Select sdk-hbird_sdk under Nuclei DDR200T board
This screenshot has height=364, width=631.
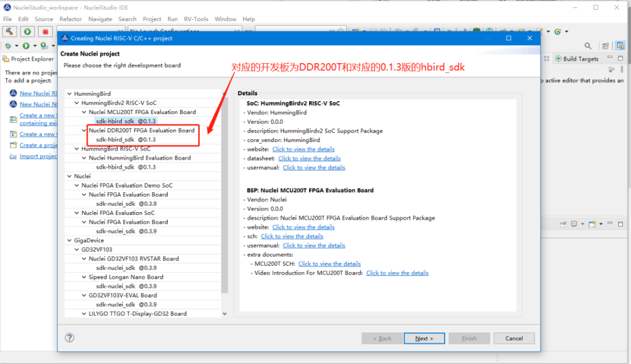pyautogui.click(x=126, y=140)
